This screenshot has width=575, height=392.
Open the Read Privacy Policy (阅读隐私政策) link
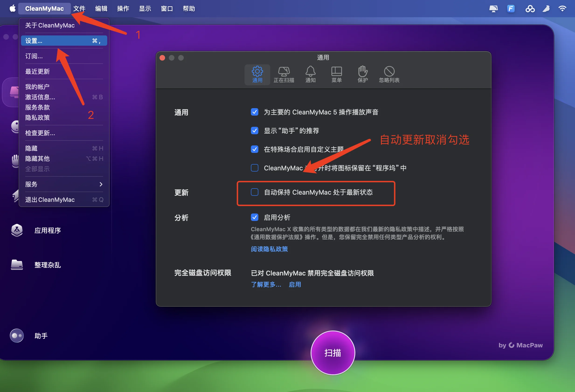click(270, 249)
